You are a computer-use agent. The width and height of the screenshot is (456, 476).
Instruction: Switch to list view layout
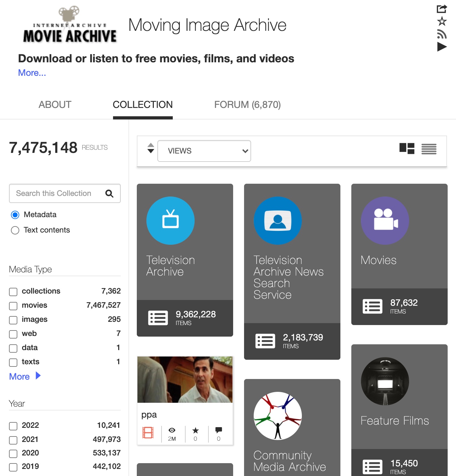pos(429,149)
